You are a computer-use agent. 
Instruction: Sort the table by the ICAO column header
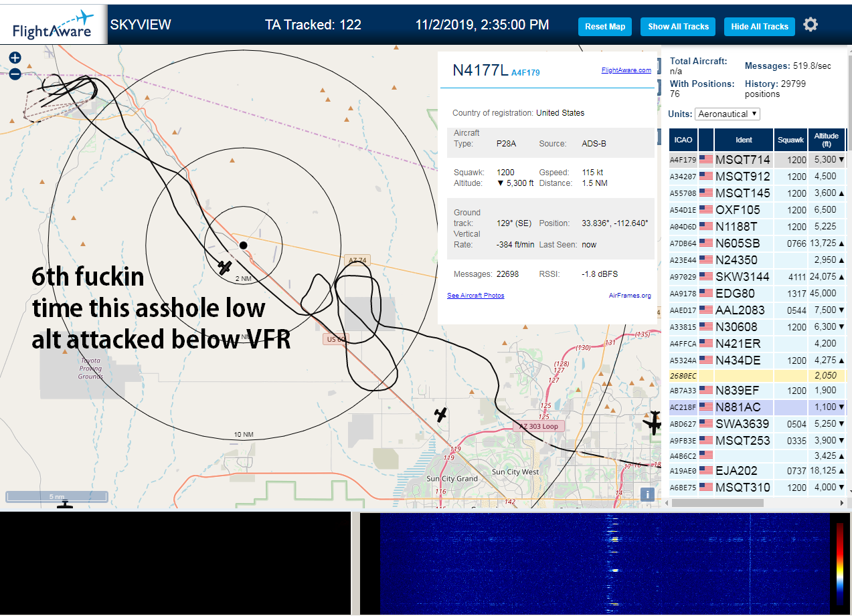(x=683, y=140)
